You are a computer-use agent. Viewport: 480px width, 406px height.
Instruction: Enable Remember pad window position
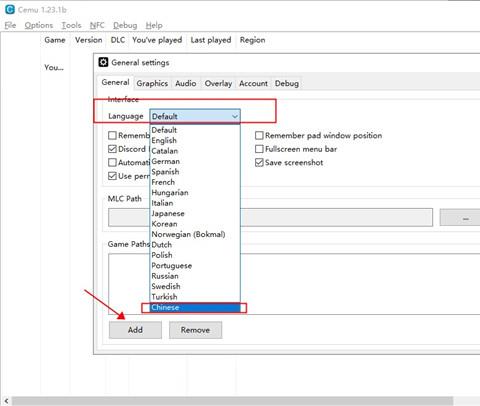point(259,135)
